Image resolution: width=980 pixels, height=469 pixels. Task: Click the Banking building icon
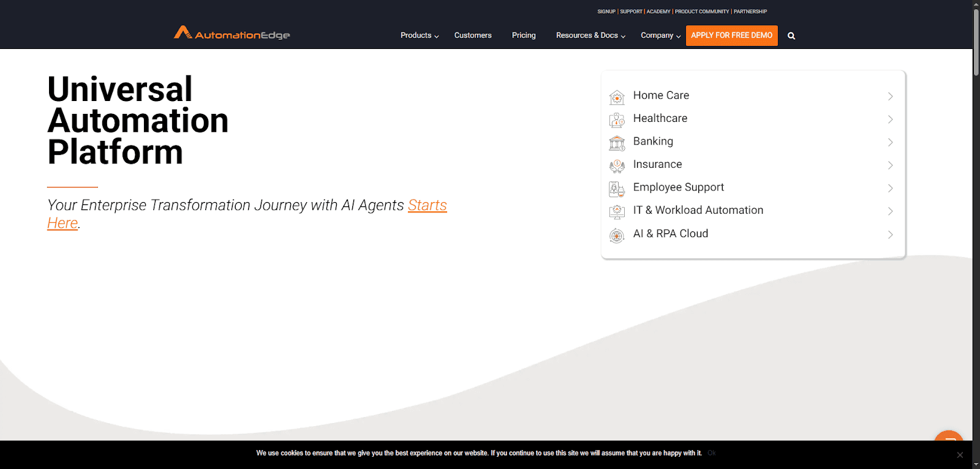(x=617, y=143)
